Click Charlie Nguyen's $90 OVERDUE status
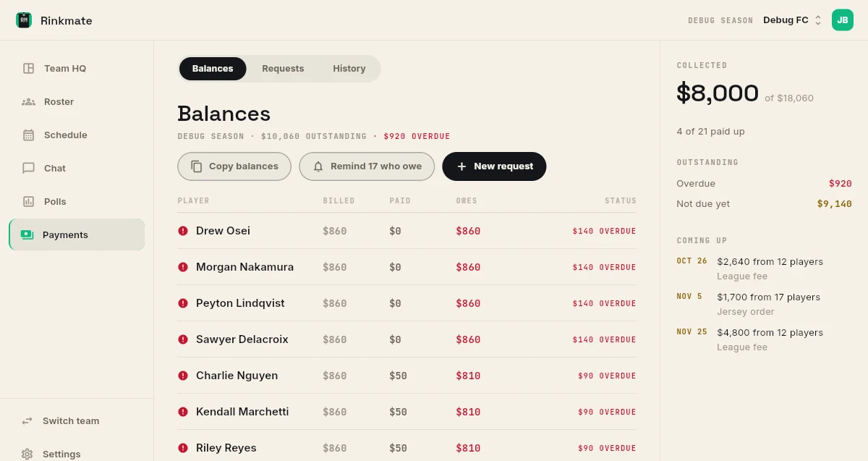Screen dimensions: 868x461 coord(607,376)
